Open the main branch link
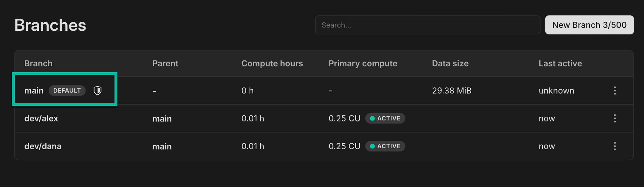644x187 pixels. click(x=34, y=91)
